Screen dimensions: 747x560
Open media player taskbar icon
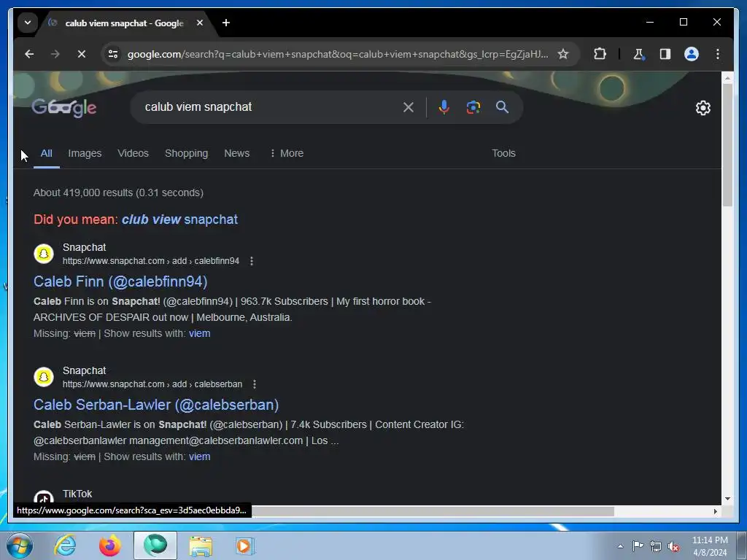click(x=244, y=545)
